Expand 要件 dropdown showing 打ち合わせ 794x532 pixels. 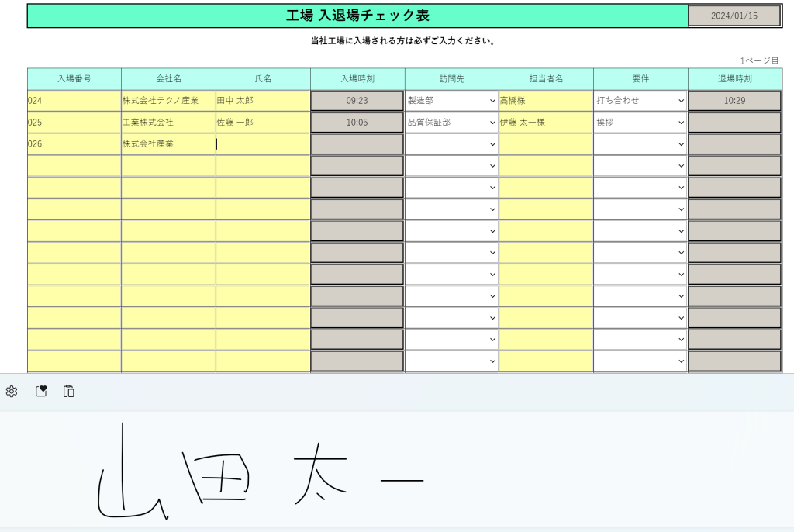[x=640, y=101]
